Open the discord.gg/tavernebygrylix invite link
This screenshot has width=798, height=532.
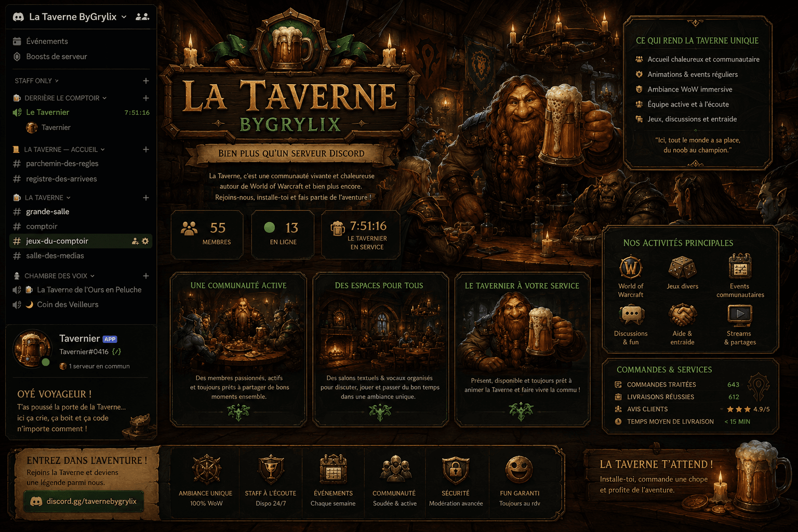(84, 501)
